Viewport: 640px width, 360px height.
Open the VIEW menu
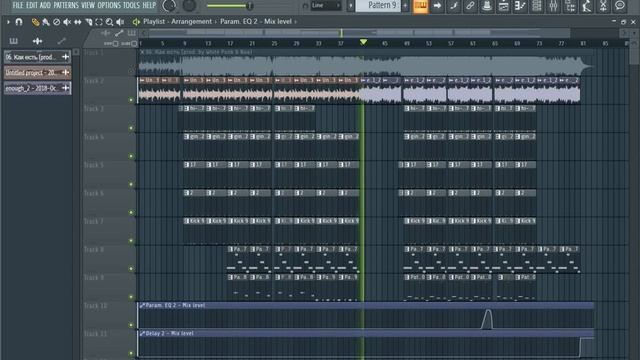coord(88,5)
